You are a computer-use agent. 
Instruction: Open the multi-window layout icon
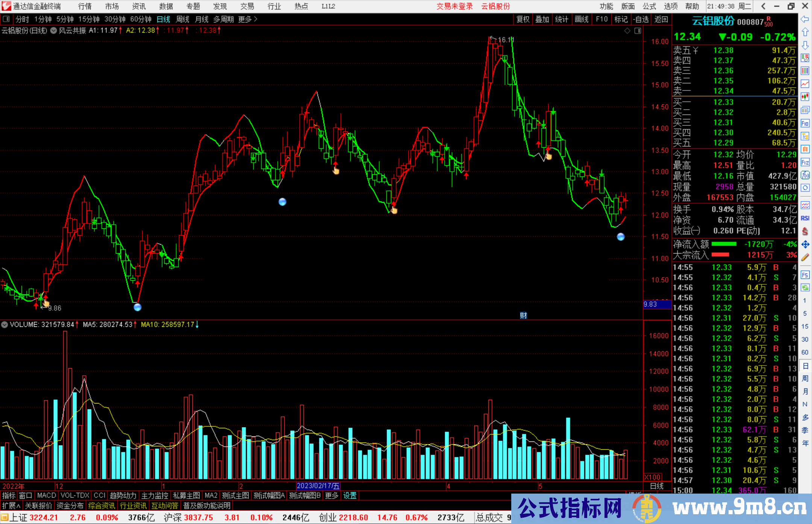pyautogui.click(x=805, y=110)
